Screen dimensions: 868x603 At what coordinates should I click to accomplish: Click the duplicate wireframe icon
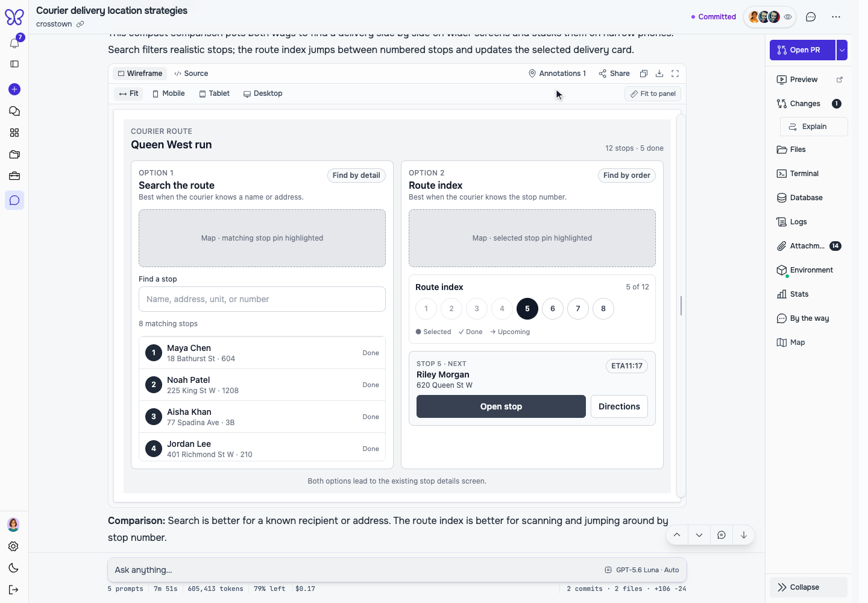644,74
